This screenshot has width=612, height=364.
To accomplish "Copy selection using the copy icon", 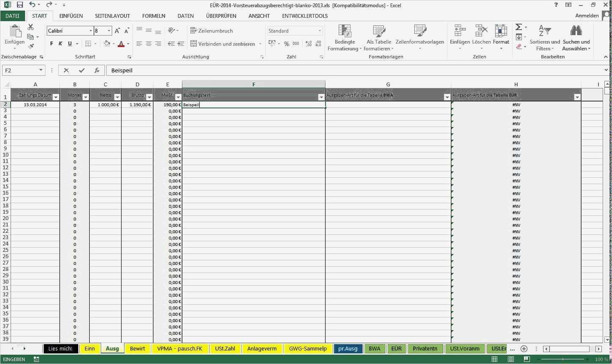I will click(30, 37).
